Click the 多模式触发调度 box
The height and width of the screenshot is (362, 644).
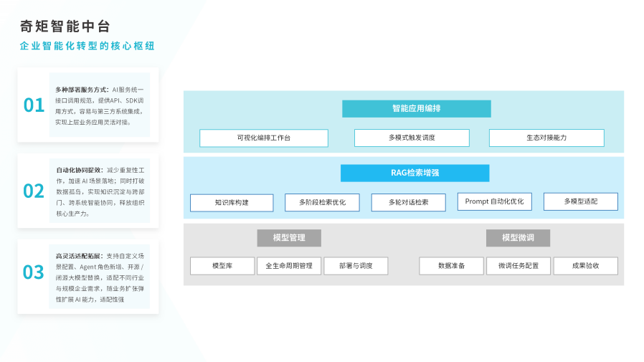tap(412, 138)
